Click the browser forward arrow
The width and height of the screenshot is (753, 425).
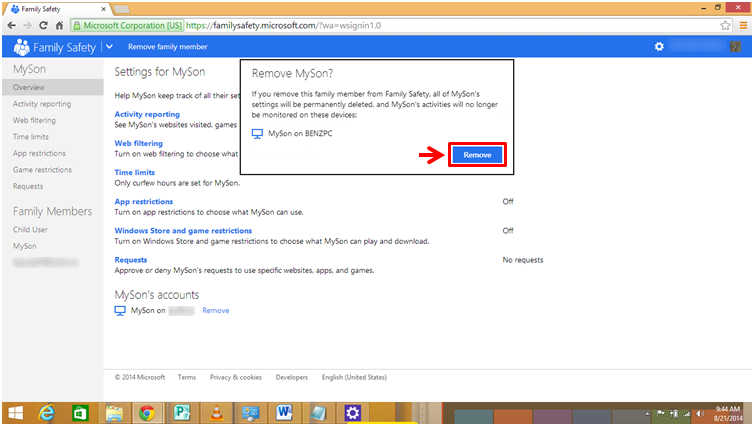tap(27, 25)
